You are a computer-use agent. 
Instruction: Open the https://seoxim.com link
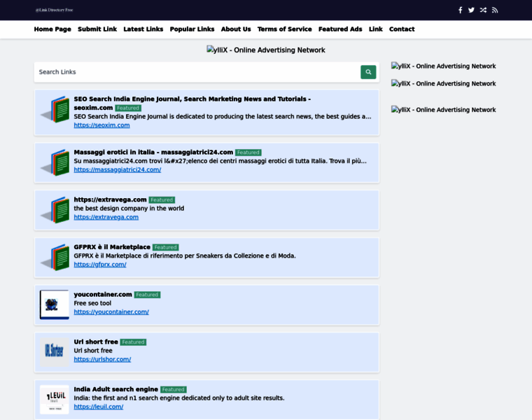click(101, 125)
